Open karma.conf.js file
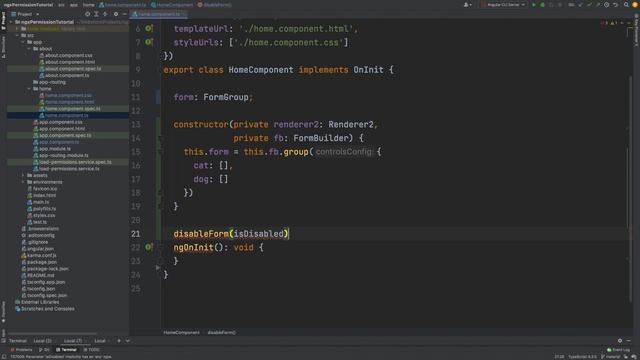Screen dimensions: 640x360 tap(39, 256)
